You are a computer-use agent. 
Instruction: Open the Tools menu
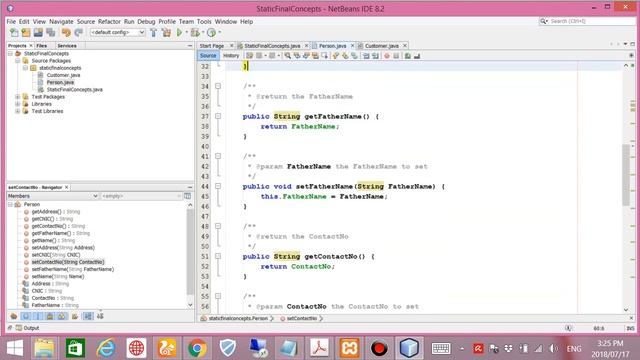[204, 22]
